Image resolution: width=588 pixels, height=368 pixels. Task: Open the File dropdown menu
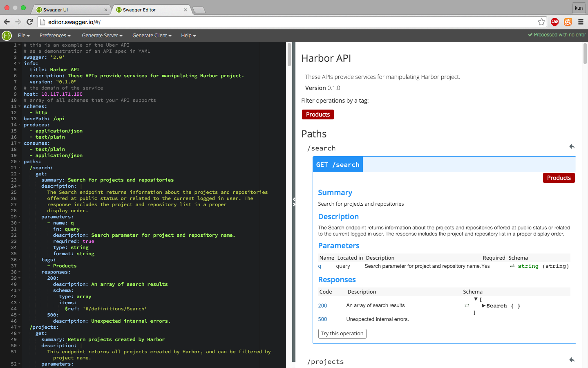click(24, 36)
